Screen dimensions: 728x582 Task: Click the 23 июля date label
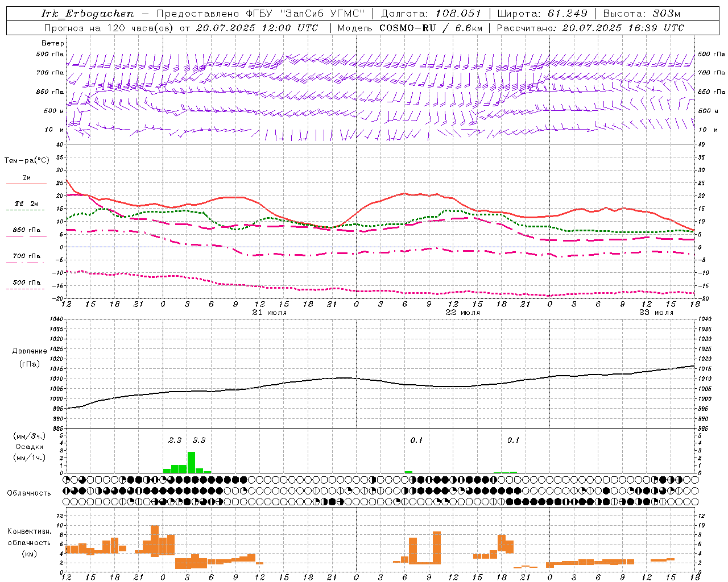pyautogui.click(x=656, y=313)
